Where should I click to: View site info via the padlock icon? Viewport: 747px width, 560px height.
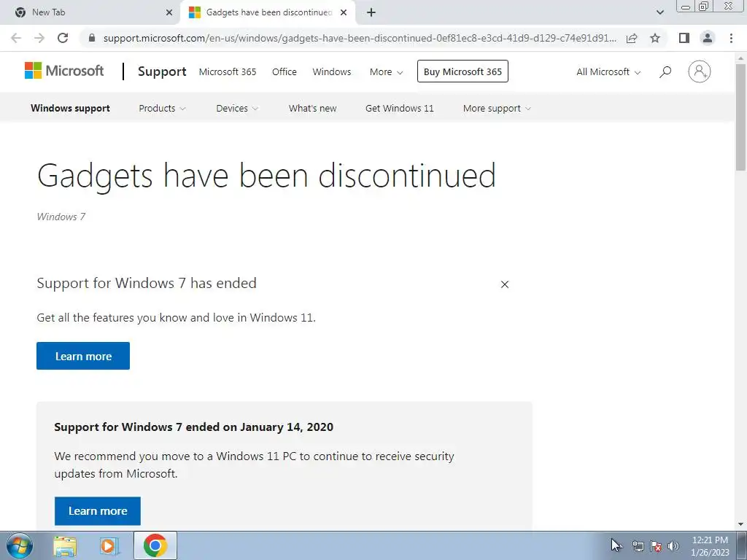(92, 38)
